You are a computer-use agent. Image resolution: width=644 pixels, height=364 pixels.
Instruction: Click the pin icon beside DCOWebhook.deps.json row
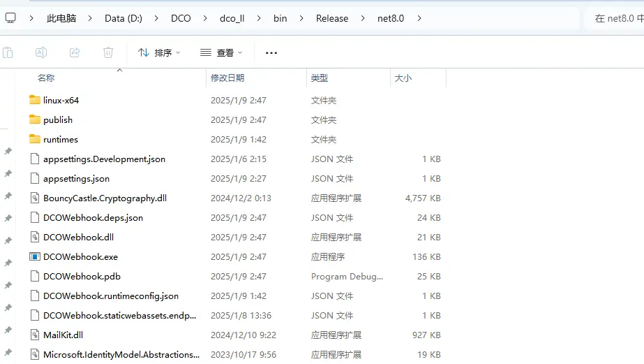coord(8,218)
